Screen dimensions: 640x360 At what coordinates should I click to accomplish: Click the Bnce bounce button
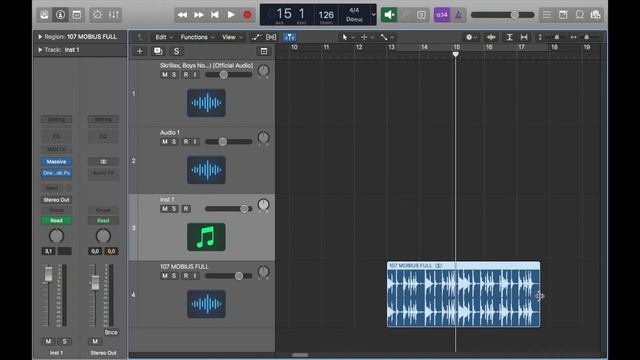tap(111, 332)
